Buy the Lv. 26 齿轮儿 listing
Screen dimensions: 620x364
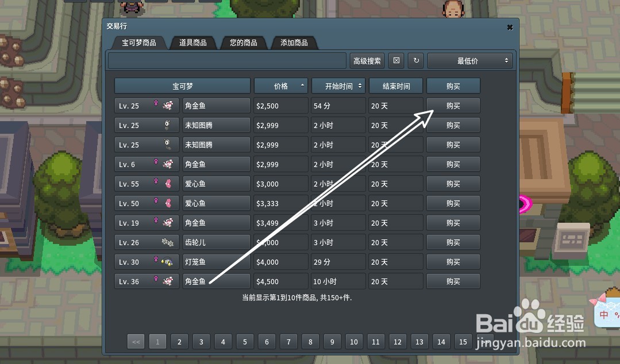coord(453,242)
